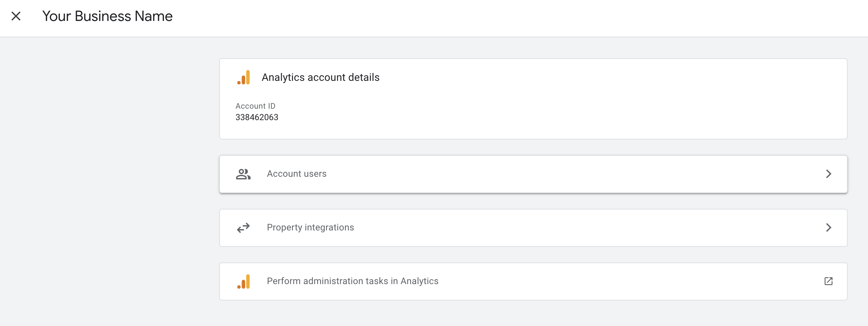
Task: Click the Analytics logo in the administration tasks row
Action: (x=243, y=281)
